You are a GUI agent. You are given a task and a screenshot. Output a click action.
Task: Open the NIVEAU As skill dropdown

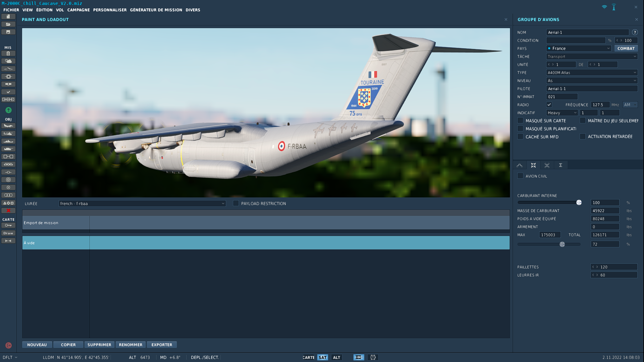[x=592, y=80]
